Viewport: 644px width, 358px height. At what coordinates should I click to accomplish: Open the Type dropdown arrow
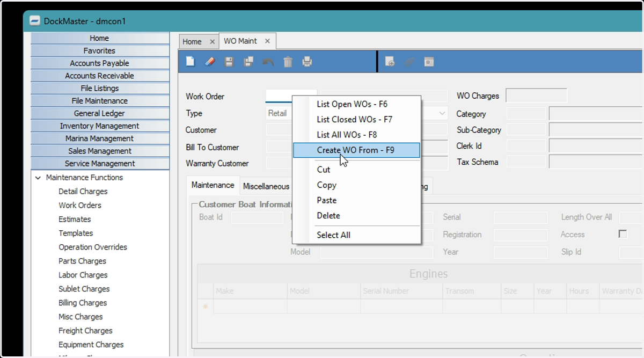tap(442, 113)
